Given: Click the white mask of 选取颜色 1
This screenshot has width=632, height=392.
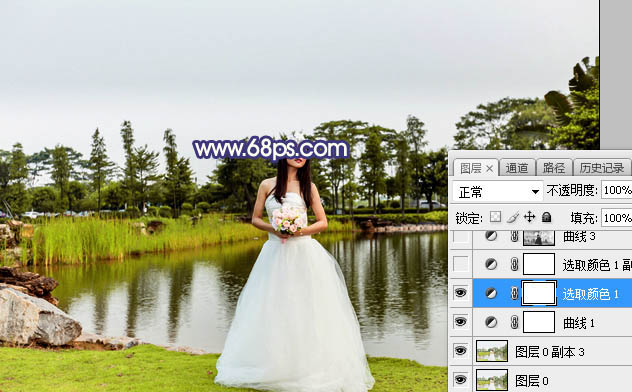Looking at the screenshot, I should pyautogui.click(x=539, y=293).
